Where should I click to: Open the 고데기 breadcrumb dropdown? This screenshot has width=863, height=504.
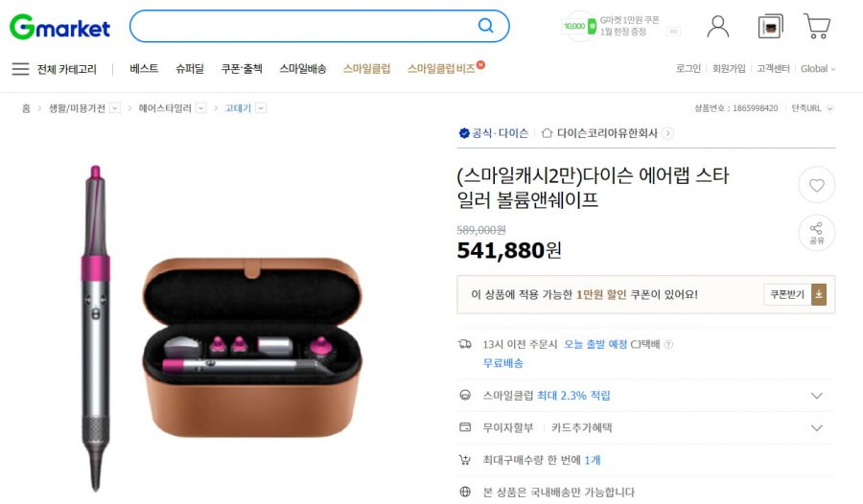(x=262, y=108)
